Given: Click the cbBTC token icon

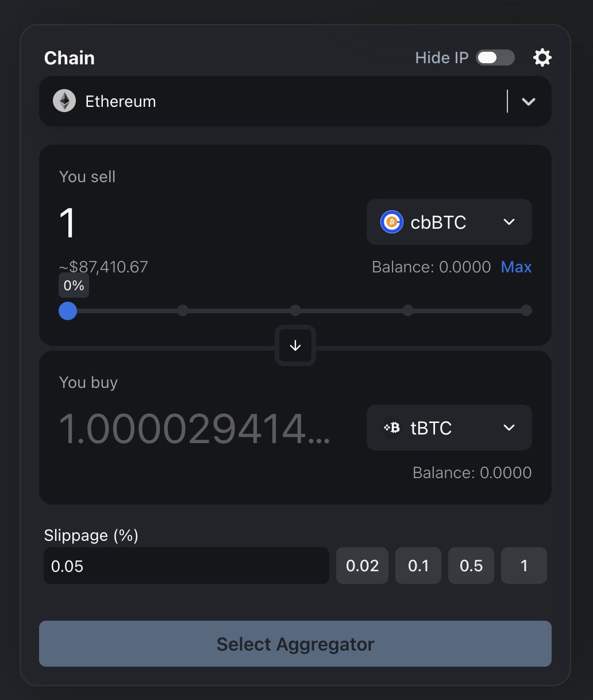Looking at the screenshot, I should pyautogui.click(x=392, y=222).
